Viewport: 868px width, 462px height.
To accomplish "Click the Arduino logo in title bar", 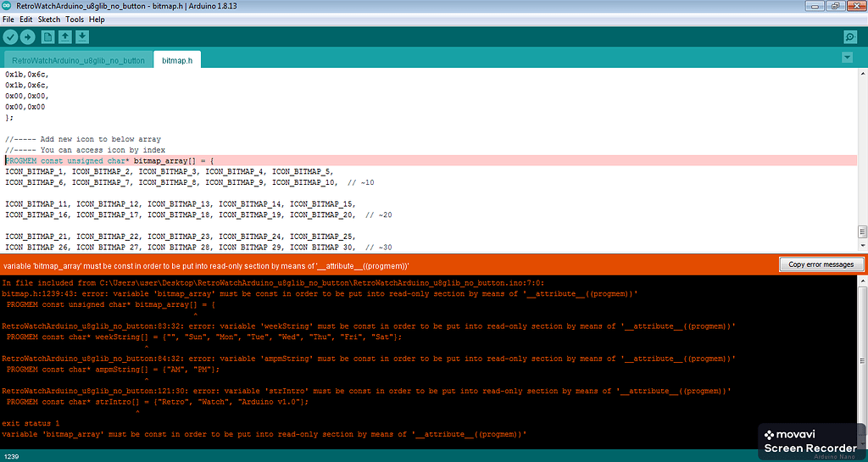I will [x=8, y=6].
